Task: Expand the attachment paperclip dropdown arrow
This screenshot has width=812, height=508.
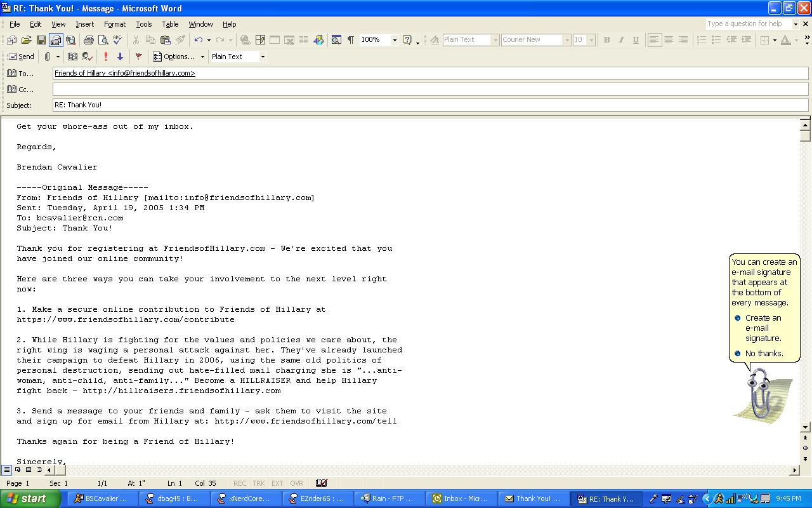Action: (x=58, y=57)
